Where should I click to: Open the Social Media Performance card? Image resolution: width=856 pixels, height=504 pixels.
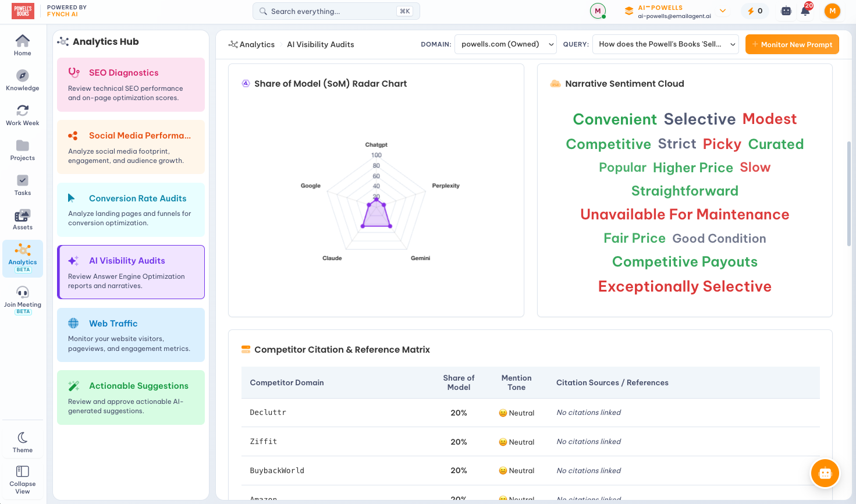coord(131,147)
